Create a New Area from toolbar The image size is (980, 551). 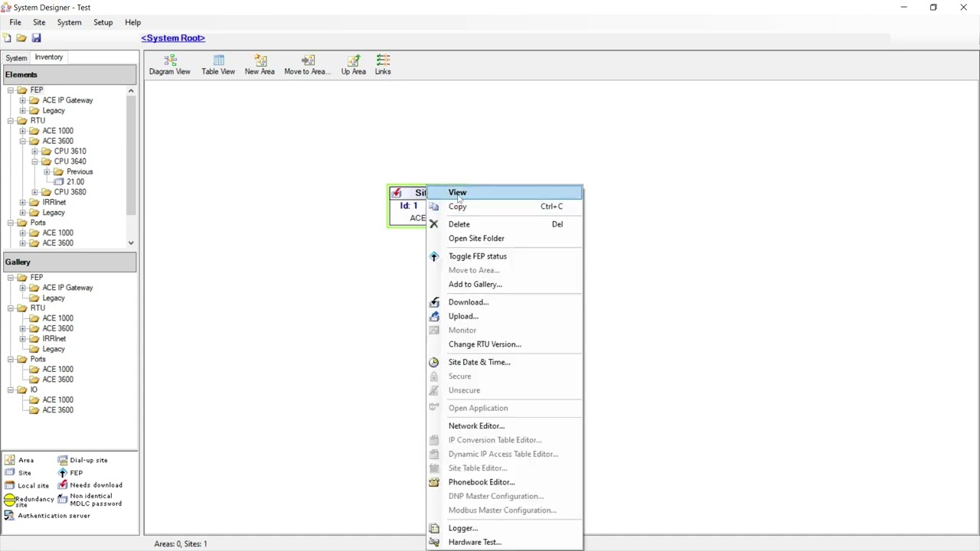[260, 60]
